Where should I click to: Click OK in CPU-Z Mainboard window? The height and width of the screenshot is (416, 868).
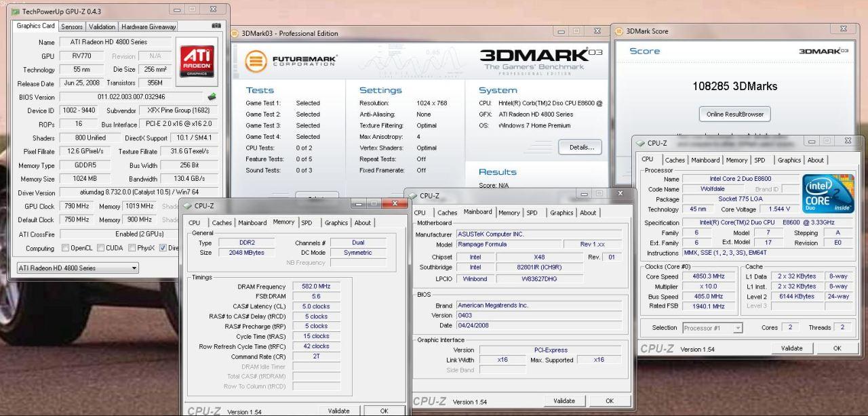[610, 401]
